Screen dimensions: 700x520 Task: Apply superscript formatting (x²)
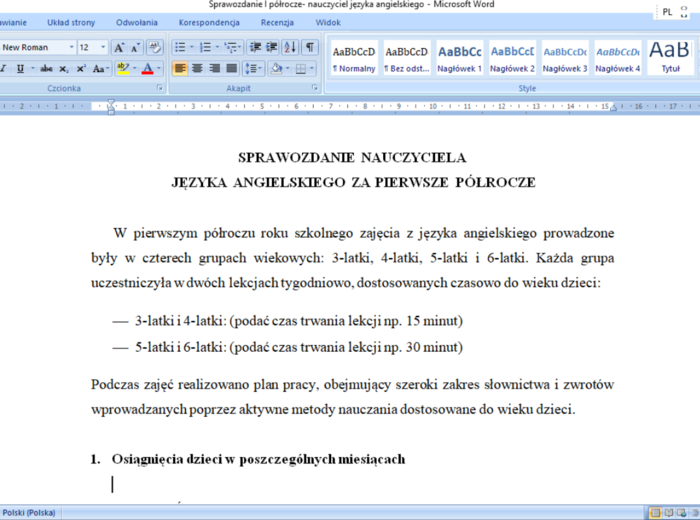pyautogui.click(x=81, y=69)
